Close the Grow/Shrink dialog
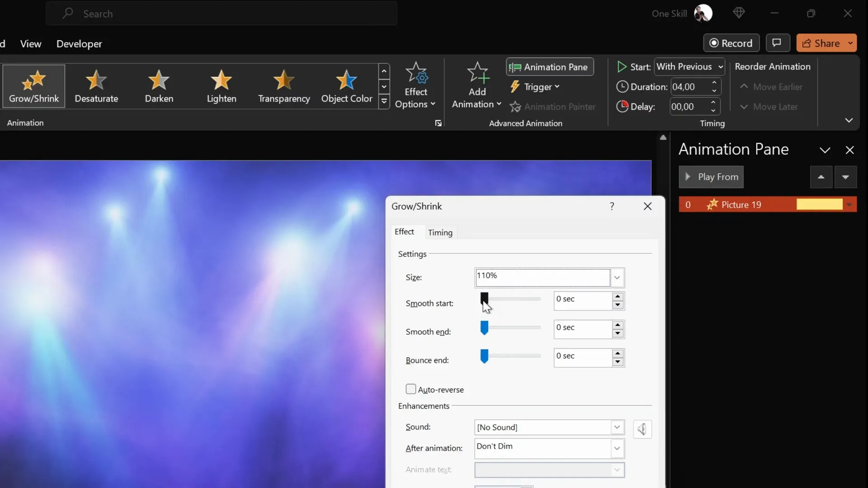Screen dimensions: 868x488 click(648, 206)
